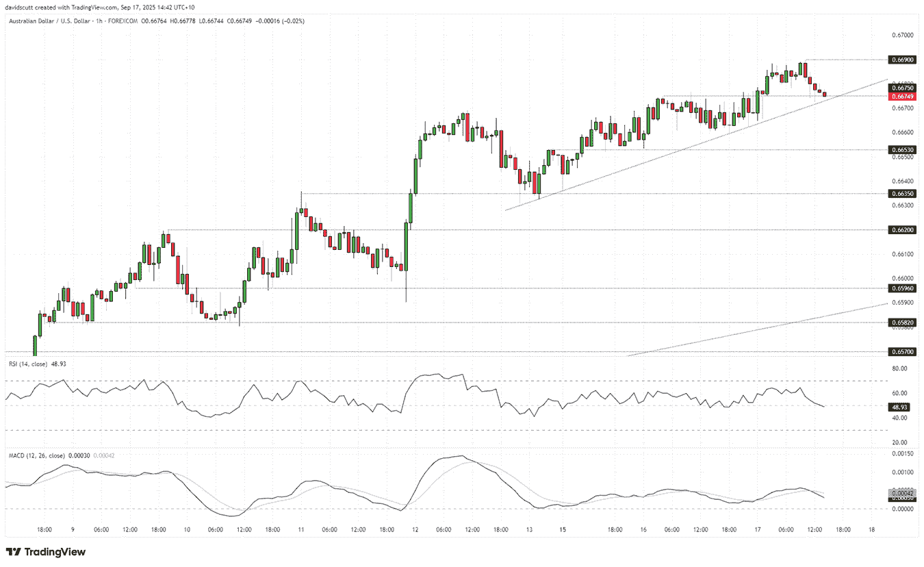Select the 0.66200 horizontal line price label

tap(901, 230)
